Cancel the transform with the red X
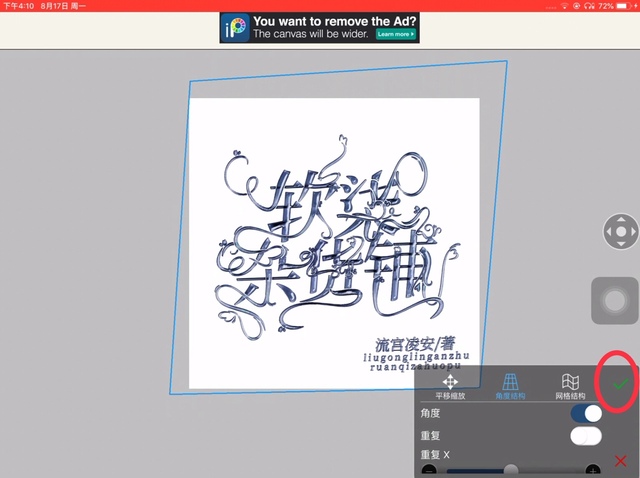Screen dimensions: 640x478 (621, 461)
